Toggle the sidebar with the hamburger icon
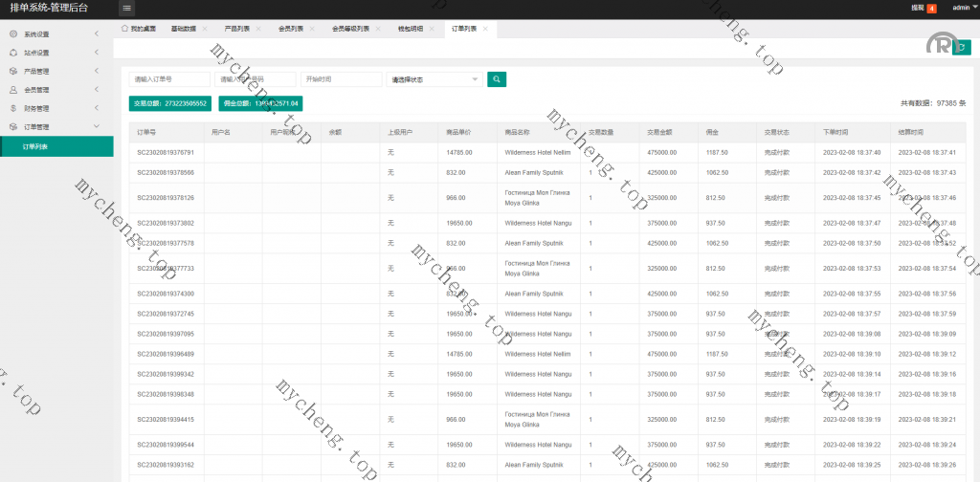This screenshot has width=980, height=482. pyautogui.click(x=127, y=8)
